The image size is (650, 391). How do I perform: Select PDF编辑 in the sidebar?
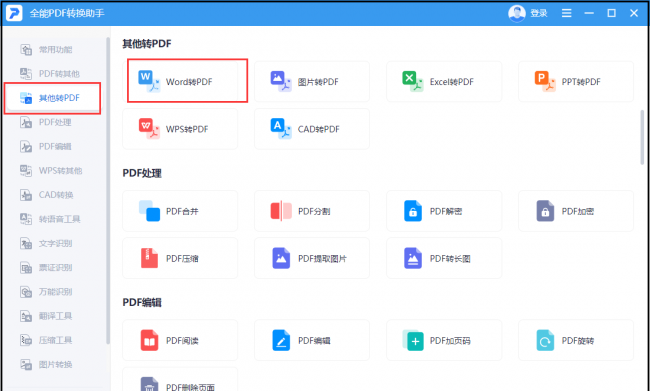(x=54, y=146)
